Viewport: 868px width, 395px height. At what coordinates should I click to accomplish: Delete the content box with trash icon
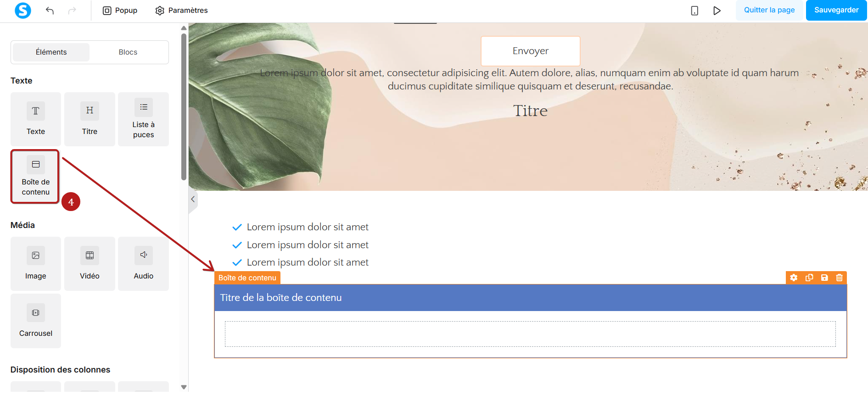click(840, 278)
